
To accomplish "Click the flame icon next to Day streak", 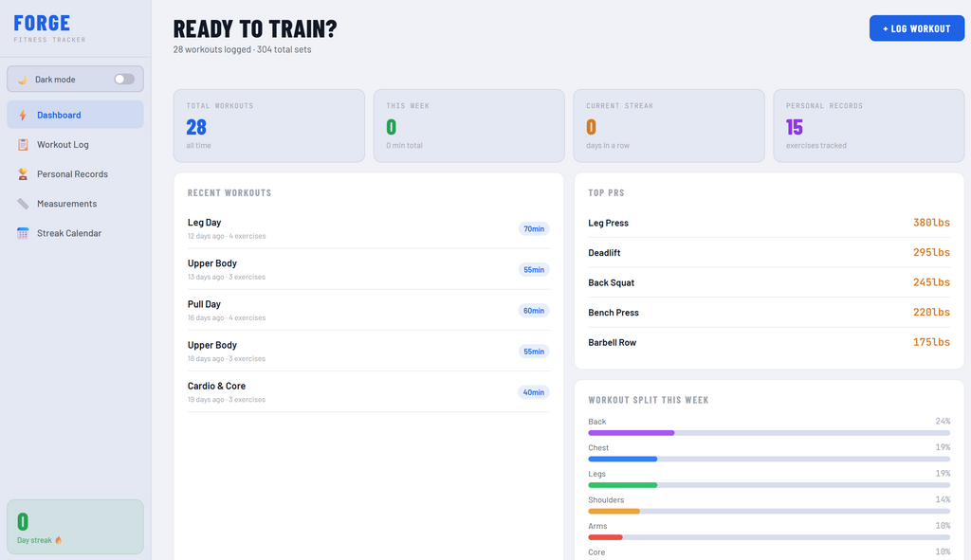I will point(58,540).
